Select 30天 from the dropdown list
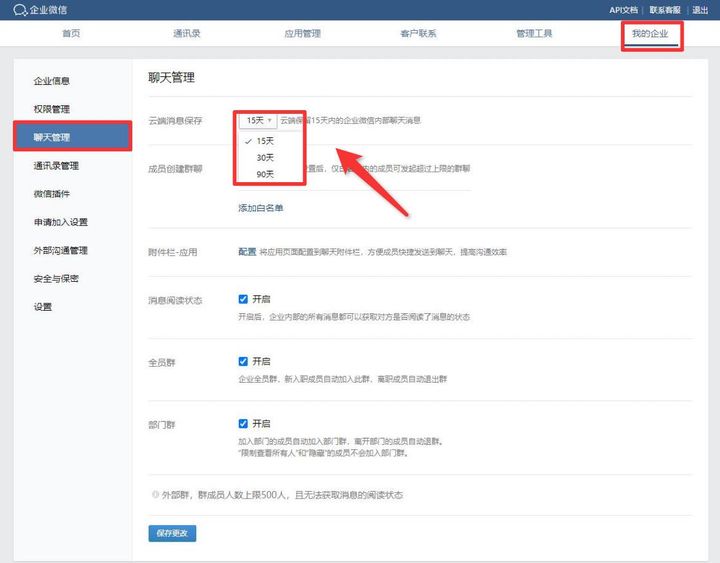 [265, 157]
